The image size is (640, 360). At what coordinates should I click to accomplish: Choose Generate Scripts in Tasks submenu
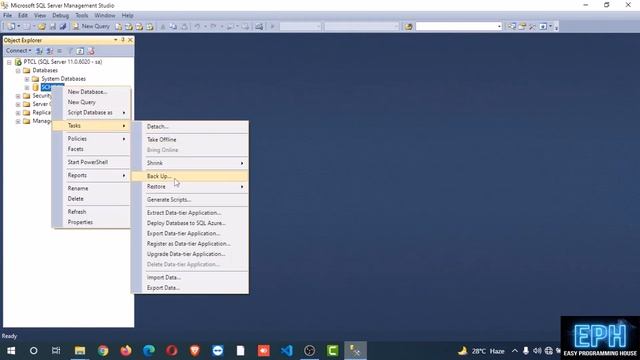click(190, 200)
